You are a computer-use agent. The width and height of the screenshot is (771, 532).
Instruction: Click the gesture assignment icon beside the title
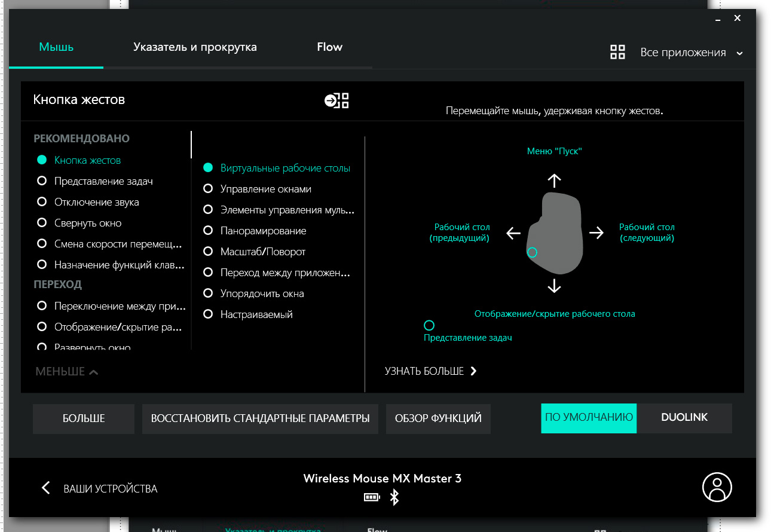336,100
